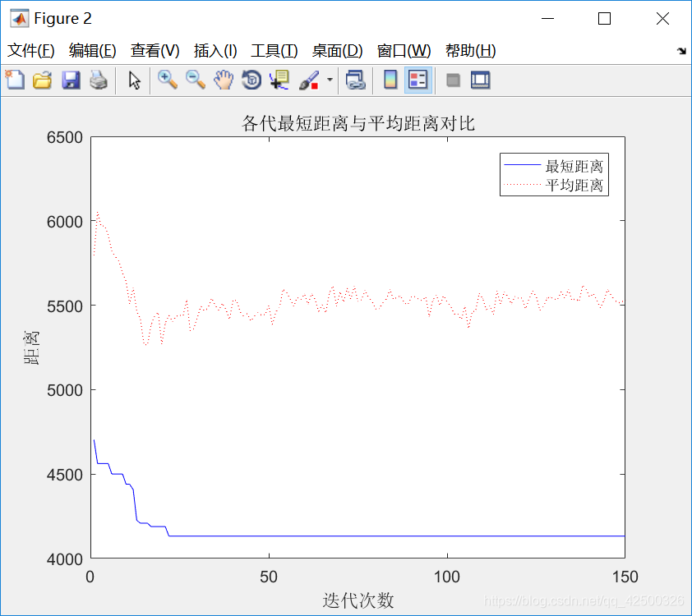This screenshot has width=692, height=616.
Task: Enable the Rotate 3D tool
Action: 251,80
